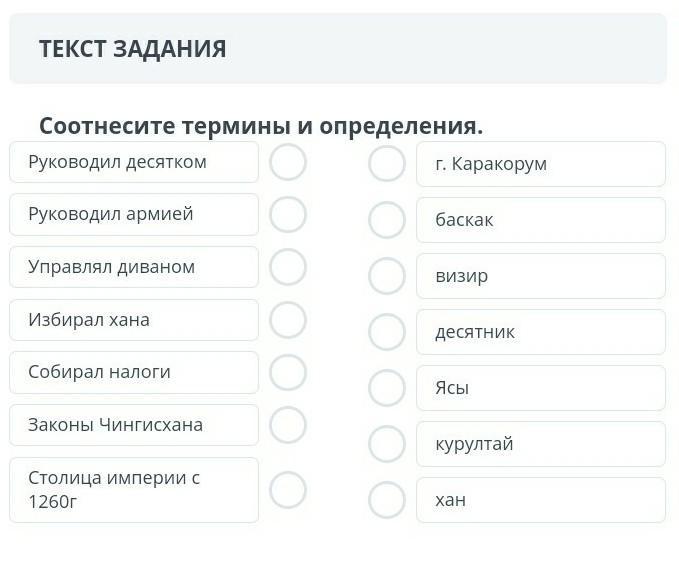Select the circle beside десятник

point(387,332)
